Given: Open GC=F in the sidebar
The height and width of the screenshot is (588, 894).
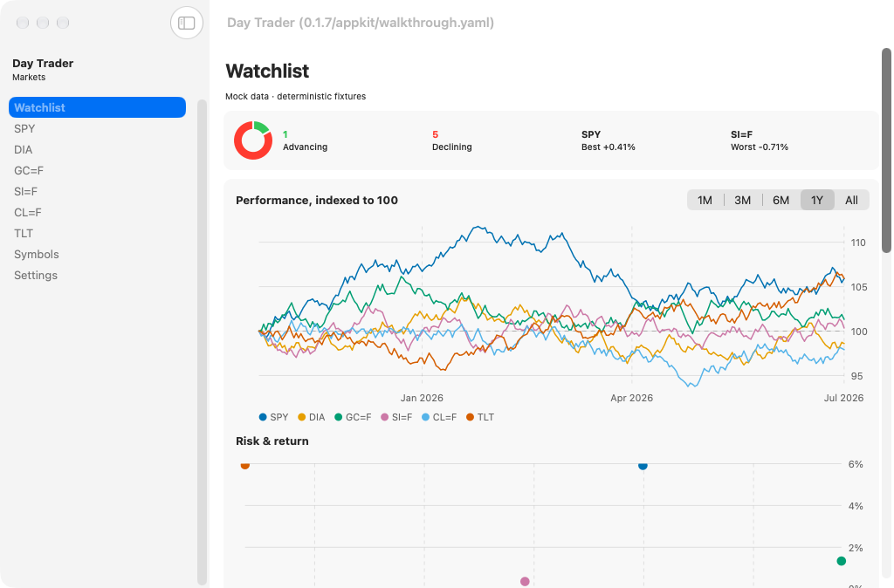Looking at the screenshot, I should coord(97,170).
